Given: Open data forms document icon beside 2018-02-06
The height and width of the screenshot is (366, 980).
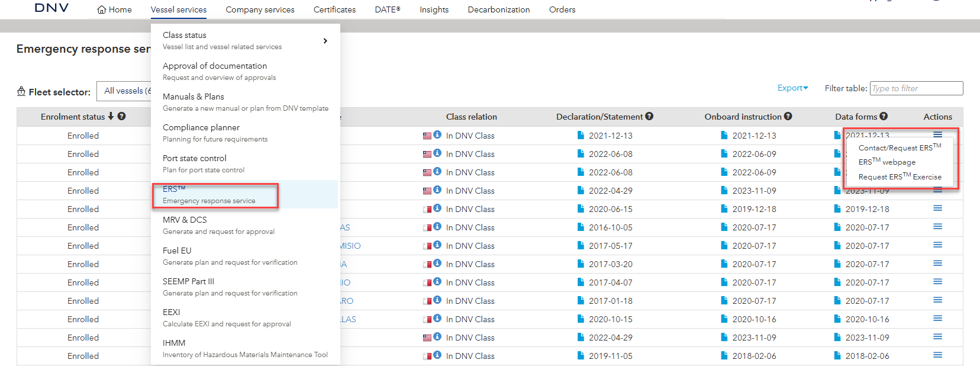Looking at the screenshot, I should pyautogui.click(x=837, y=355).
